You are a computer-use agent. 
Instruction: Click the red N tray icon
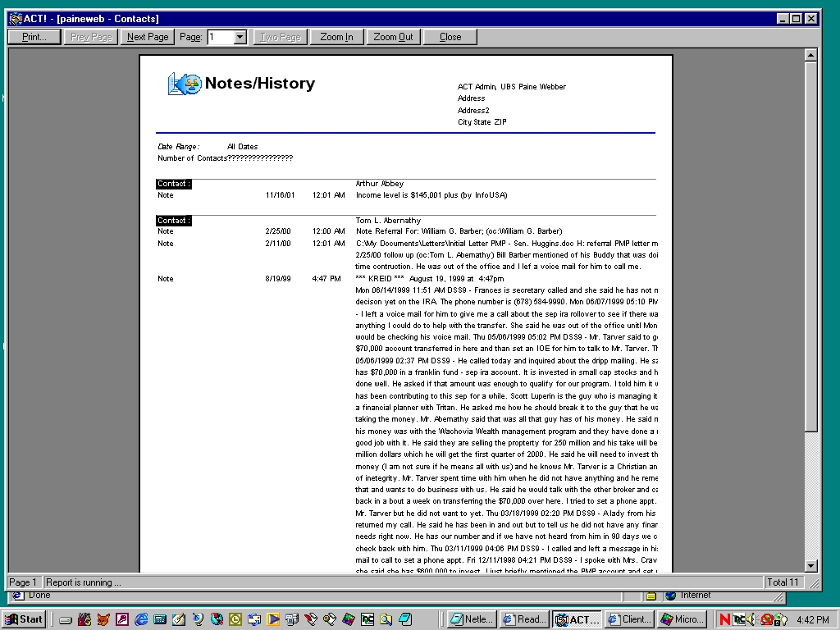pyautogui.click(x=724, y=620)
